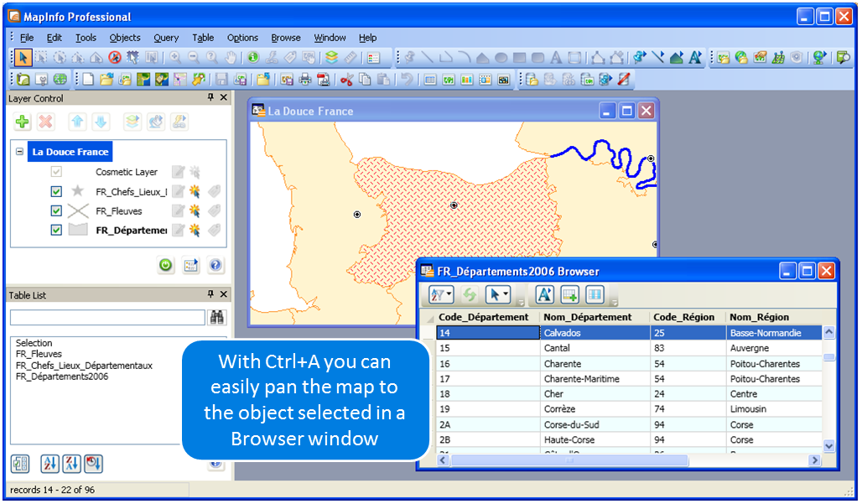Move layer down with the blue arrow

[101, 122]
